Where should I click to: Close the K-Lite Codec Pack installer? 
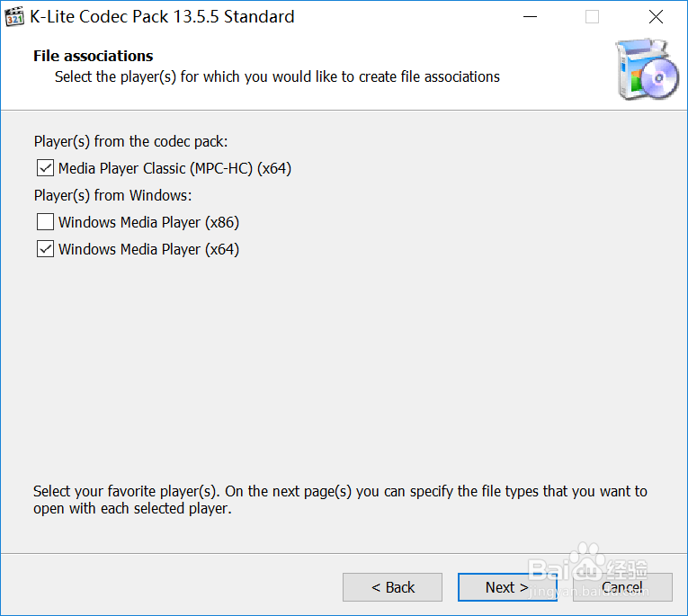click(657, 16)
